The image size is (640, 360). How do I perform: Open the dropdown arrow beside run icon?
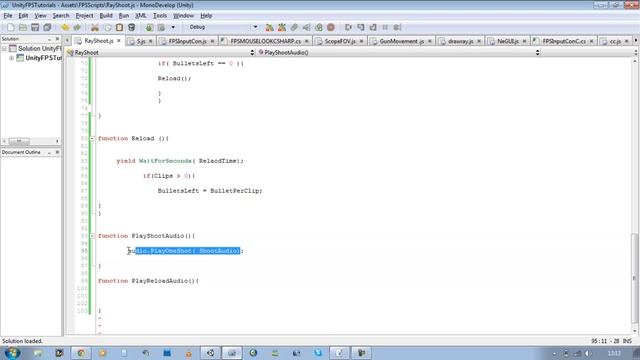(x=173, y=27)
